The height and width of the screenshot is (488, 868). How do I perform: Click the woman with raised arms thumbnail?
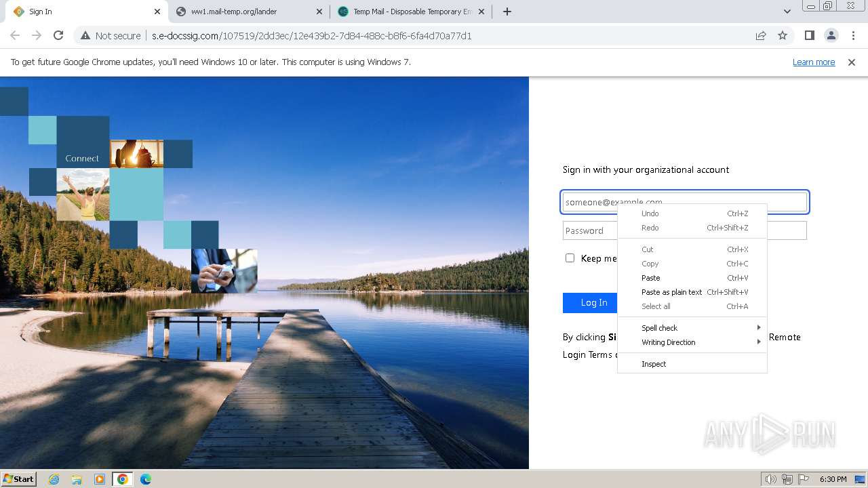83,195
